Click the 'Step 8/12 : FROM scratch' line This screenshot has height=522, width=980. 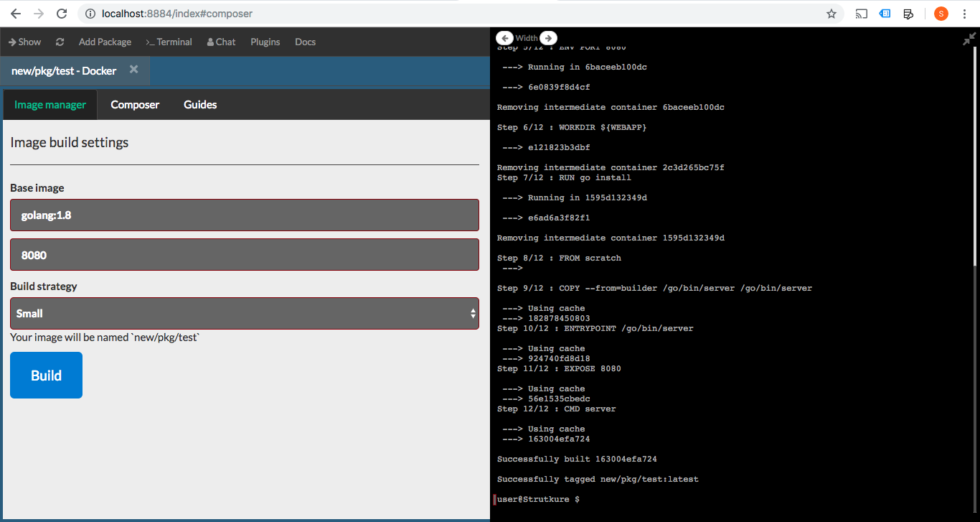click(559, 258)
